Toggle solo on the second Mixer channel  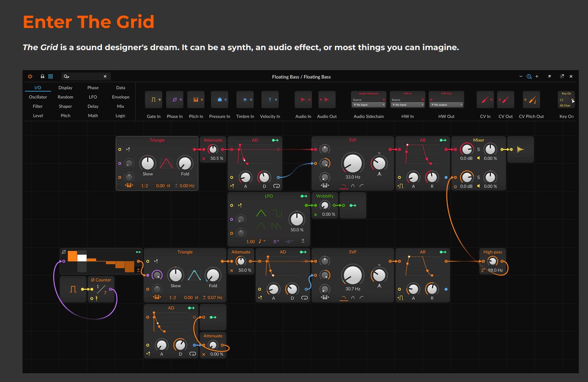479,177
